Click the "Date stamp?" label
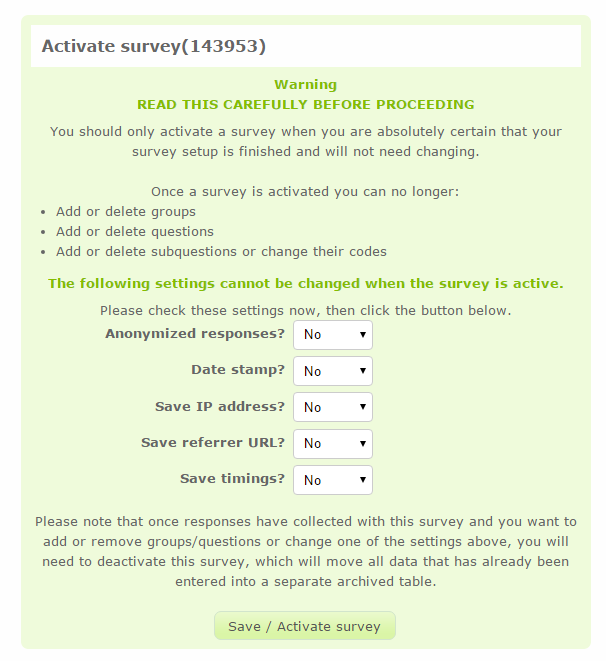The width and height of the screenshot is (606, 661). 238,370
